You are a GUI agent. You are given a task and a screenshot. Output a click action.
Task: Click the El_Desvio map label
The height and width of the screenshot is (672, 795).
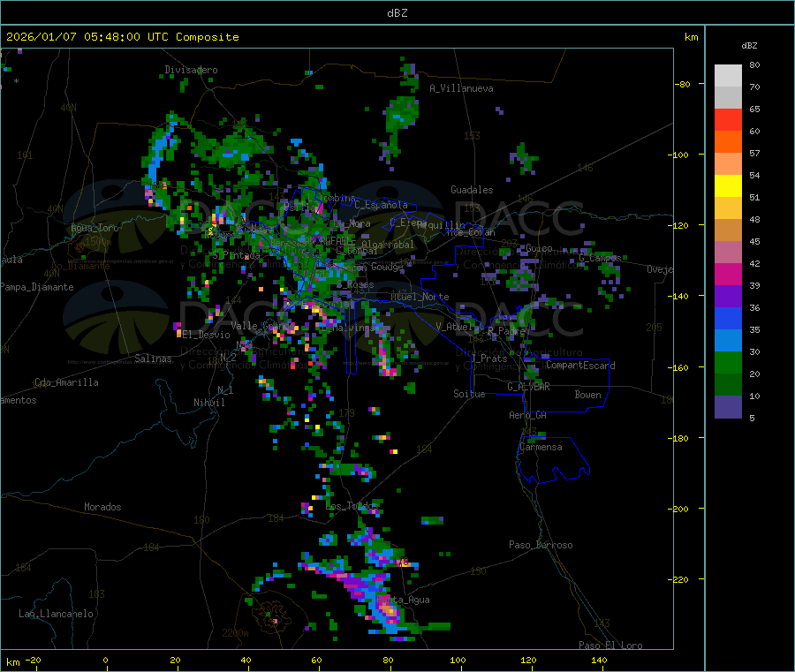pos(206,335)
